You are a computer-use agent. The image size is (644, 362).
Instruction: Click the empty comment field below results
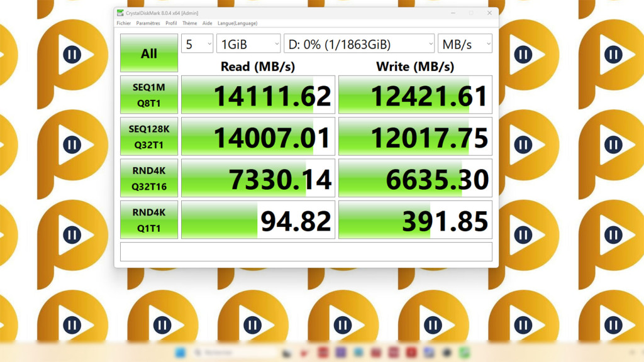coord(306,251)
